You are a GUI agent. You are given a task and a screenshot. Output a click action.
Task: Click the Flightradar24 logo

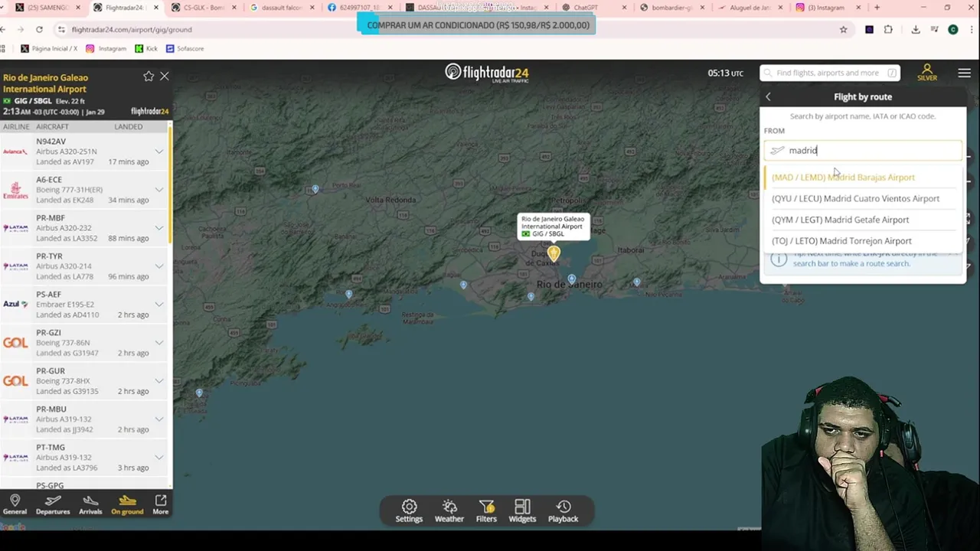pos(487,73)
